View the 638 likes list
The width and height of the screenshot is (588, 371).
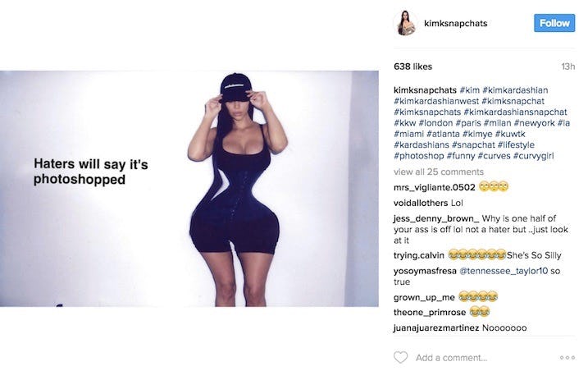point(413,66)
